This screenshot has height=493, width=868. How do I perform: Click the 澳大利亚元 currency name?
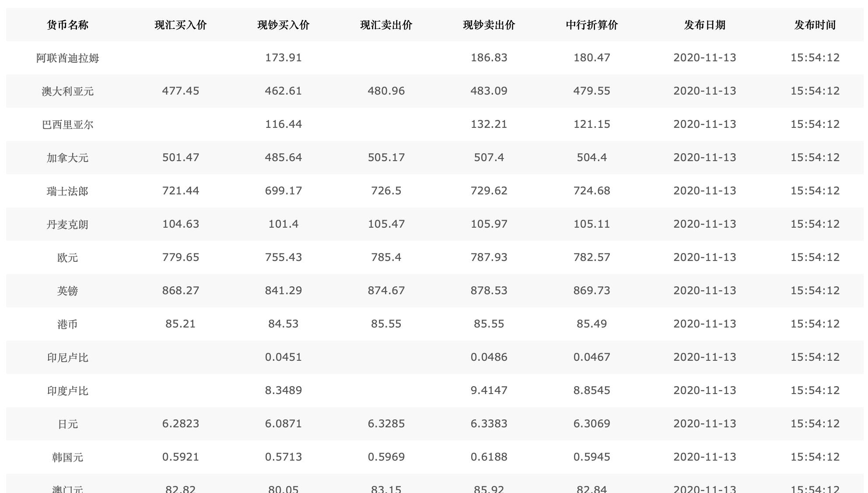tap(68, 91)
